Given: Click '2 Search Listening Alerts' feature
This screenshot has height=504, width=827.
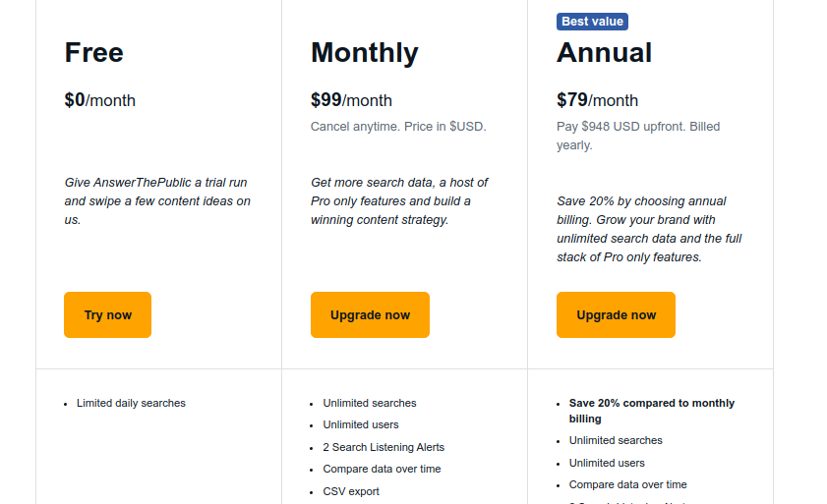Looking at the screenshot, I should pos(384,448).
